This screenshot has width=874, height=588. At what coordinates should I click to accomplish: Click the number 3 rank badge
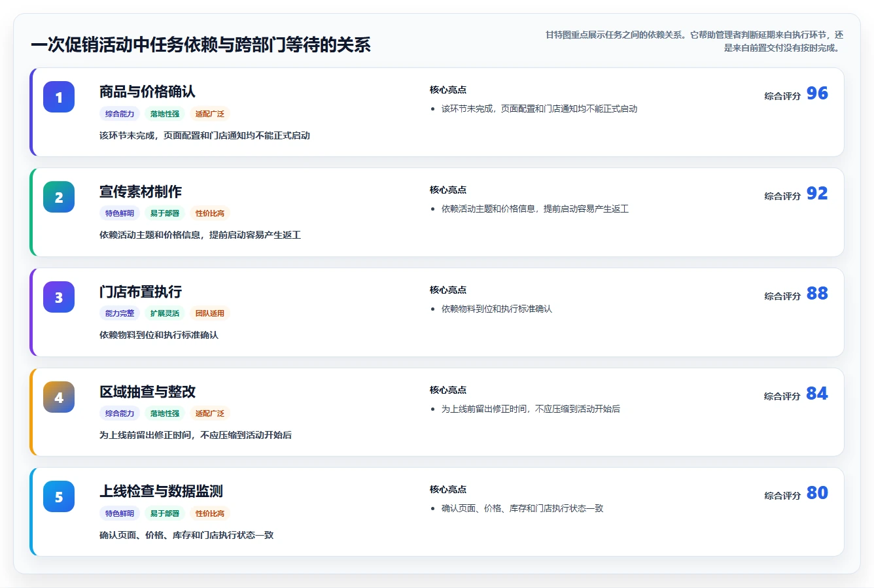[x=59, y=297]
